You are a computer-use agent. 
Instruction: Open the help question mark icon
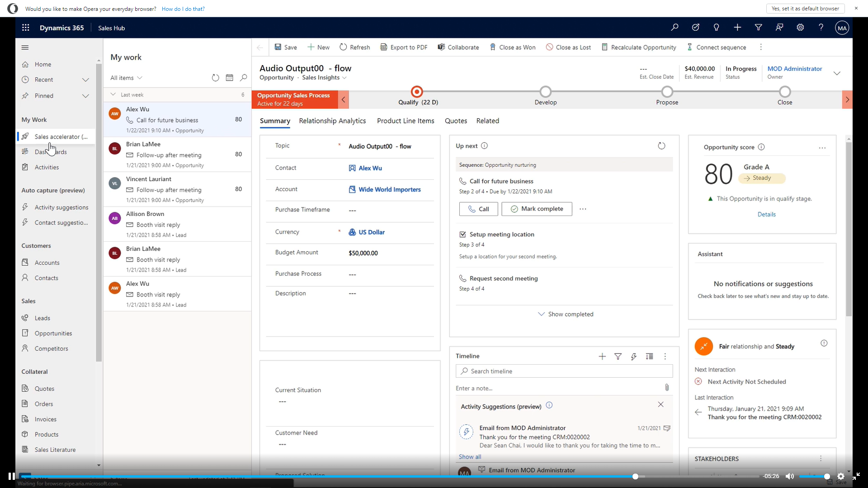tap(821, 28)
